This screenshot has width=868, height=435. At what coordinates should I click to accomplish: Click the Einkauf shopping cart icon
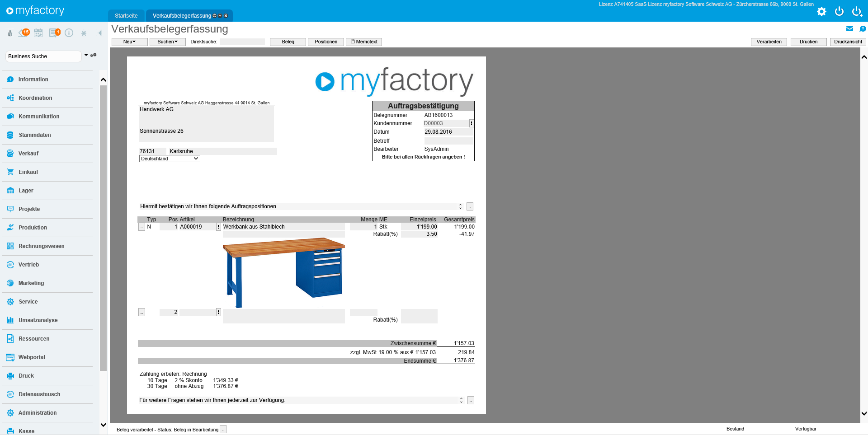click(x=10, y=172)
